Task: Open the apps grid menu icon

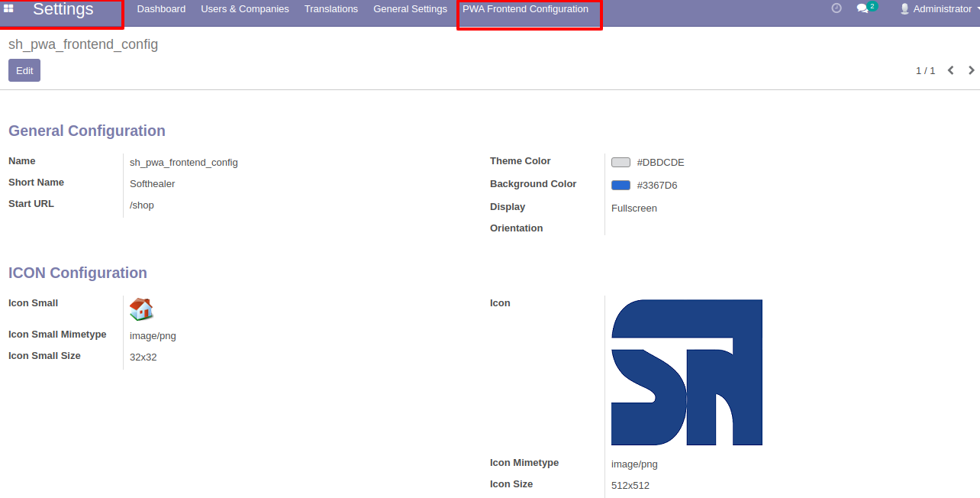Action: pyautogui.click(x=8, y=8)
